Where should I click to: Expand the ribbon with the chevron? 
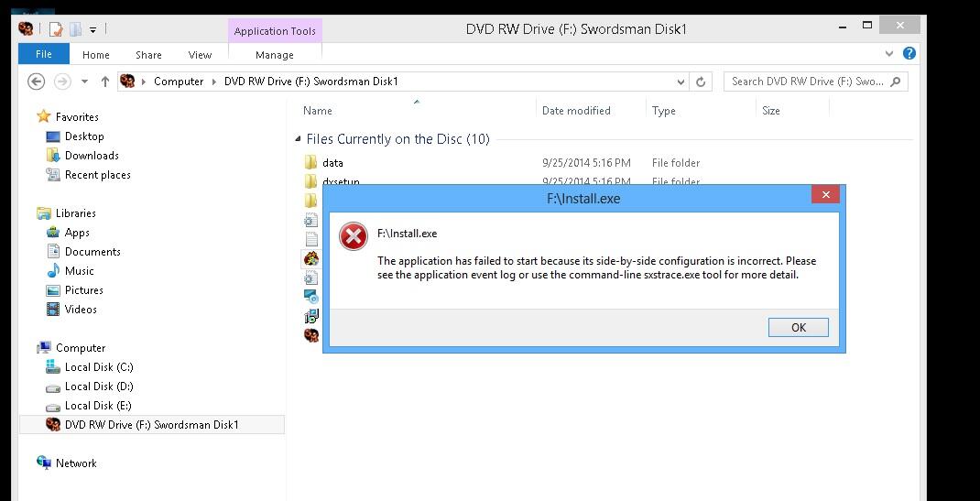click(889, 54)
